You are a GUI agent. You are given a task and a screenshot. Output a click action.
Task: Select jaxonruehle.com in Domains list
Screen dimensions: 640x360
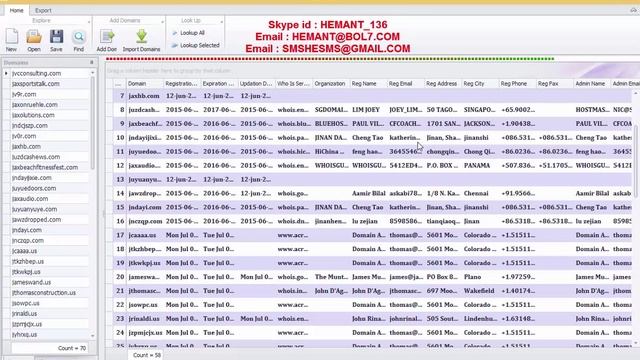pos(35,105)
